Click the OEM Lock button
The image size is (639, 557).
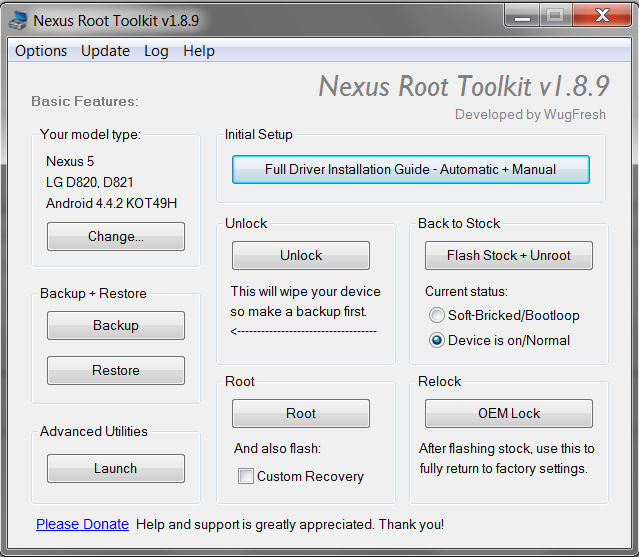508,414
